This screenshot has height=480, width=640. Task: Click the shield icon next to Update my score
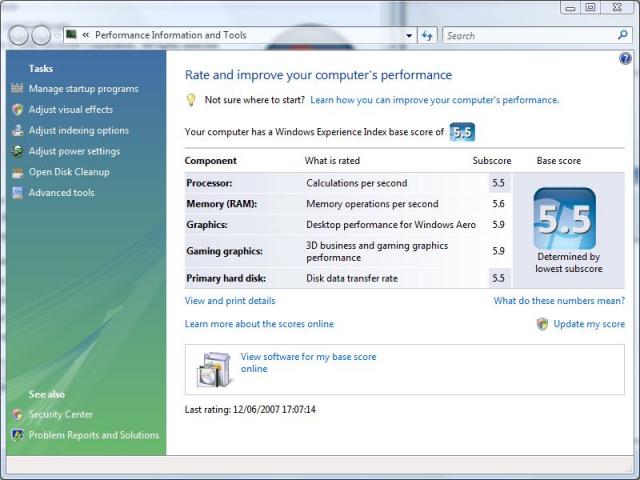[x=542, y=324]
